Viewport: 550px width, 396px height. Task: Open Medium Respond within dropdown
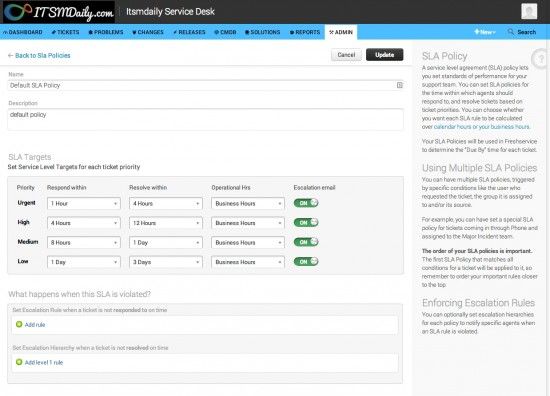tap(84, 242)
